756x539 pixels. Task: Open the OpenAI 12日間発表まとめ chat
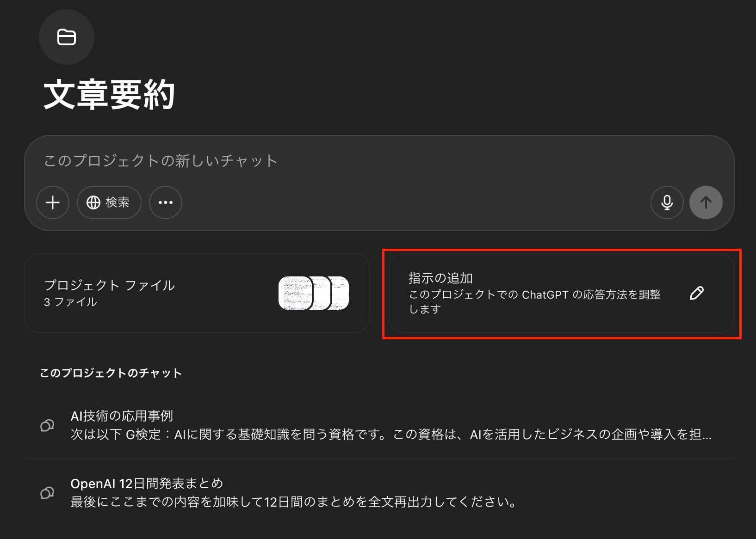[379, 493]
